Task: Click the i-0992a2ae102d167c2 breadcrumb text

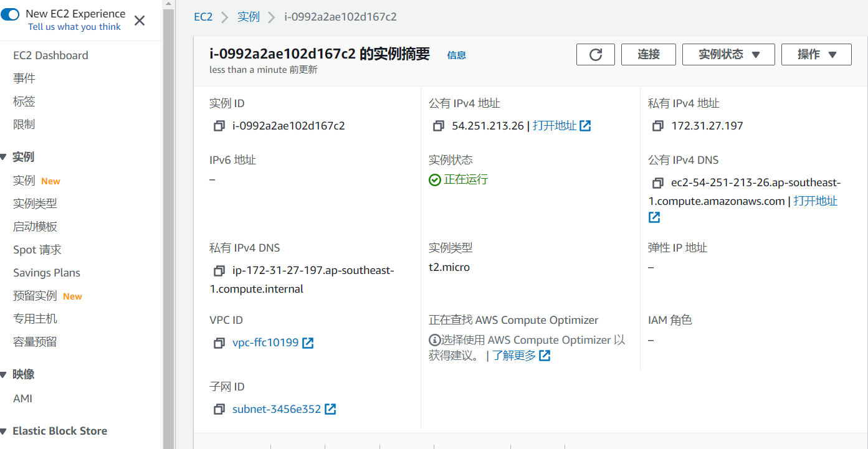Action: tap(341, 17)
